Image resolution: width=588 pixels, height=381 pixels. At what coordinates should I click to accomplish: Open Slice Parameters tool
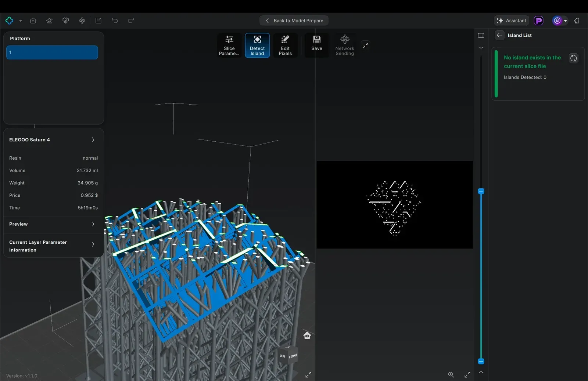pyautogui.click(x=229, y=46)
